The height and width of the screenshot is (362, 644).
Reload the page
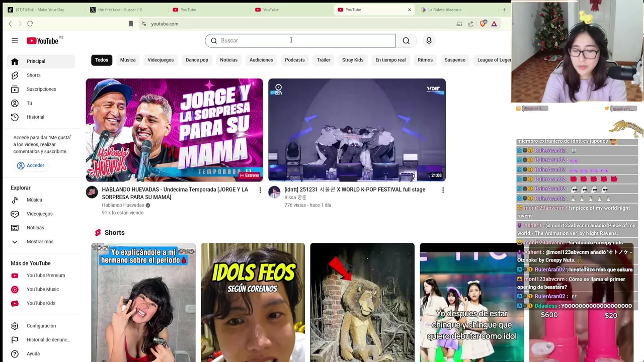pos(30,24)
